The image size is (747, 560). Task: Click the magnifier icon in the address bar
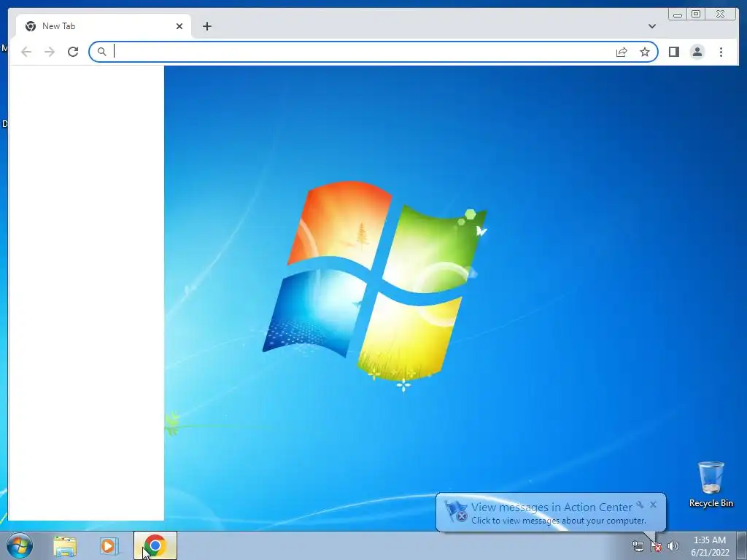click(101, 52)
